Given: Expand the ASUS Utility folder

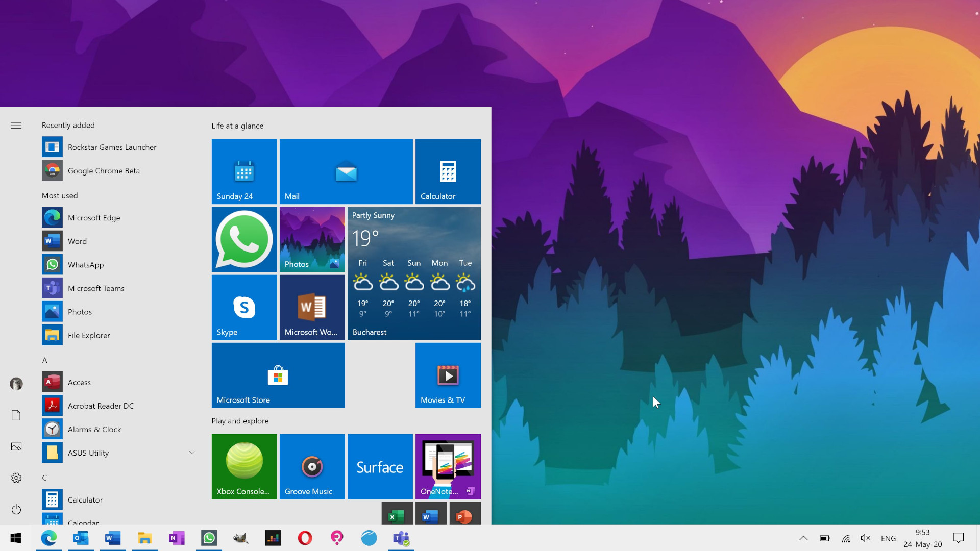Looking at the screenshot, I should 192,453.
